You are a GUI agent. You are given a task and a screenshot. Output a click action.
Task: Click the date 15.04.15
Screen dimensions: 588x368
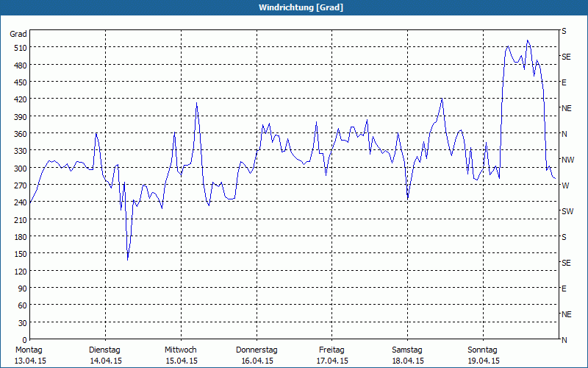coord(182,361)
